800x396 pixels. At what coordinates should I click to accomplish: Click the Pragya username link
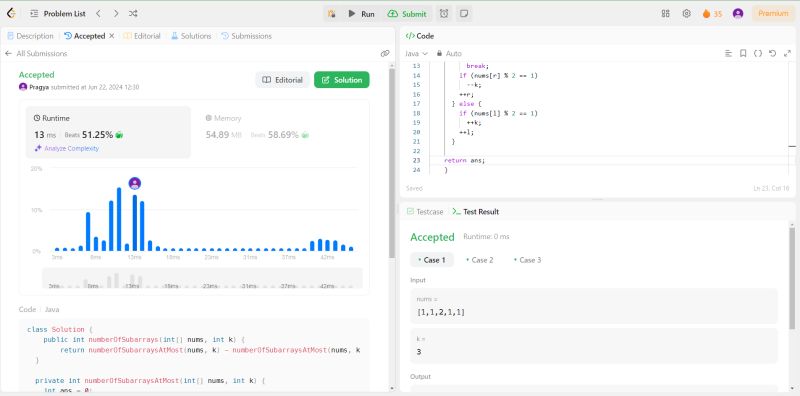[39, 87]
